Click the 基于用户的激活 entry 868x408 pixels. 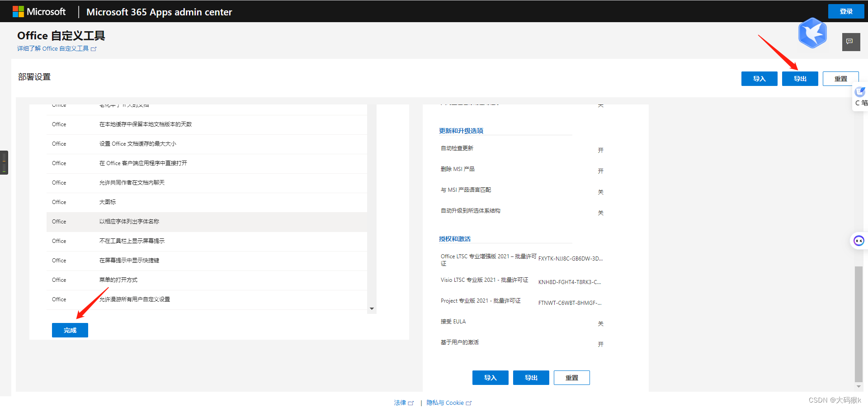[460, 342]
